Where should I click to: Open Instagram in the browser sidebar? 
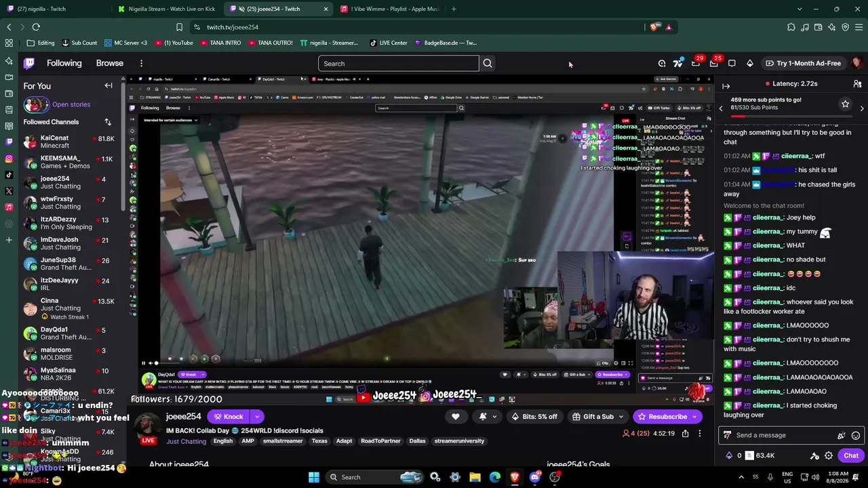coord(9,159)
